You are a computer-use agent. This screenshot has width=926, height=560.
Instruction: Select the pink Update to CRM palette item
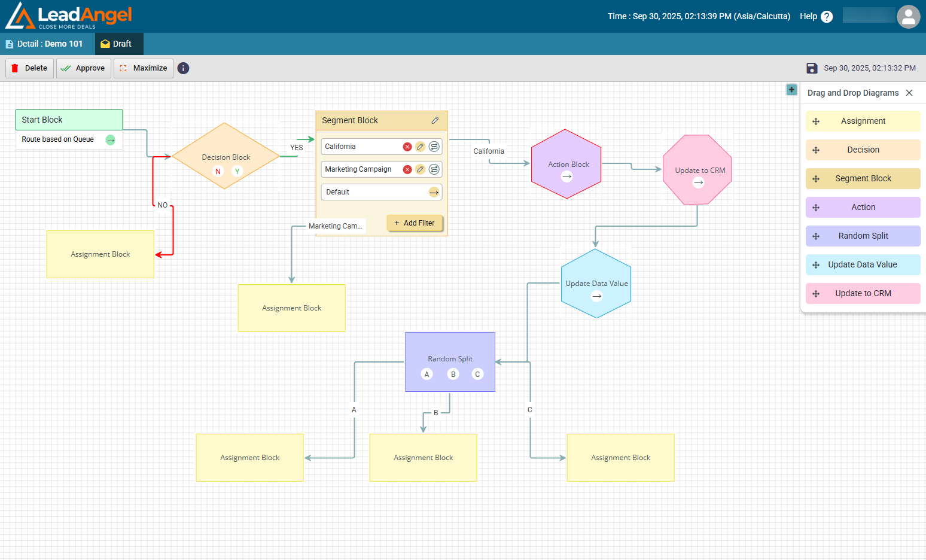pos(863,293)
